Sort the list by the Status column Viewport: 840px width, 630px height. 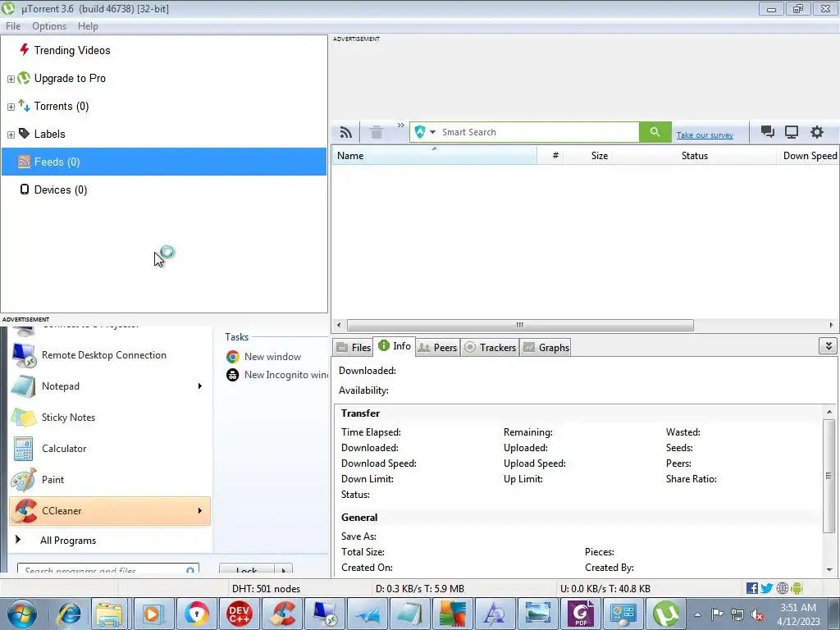(694, 156)
